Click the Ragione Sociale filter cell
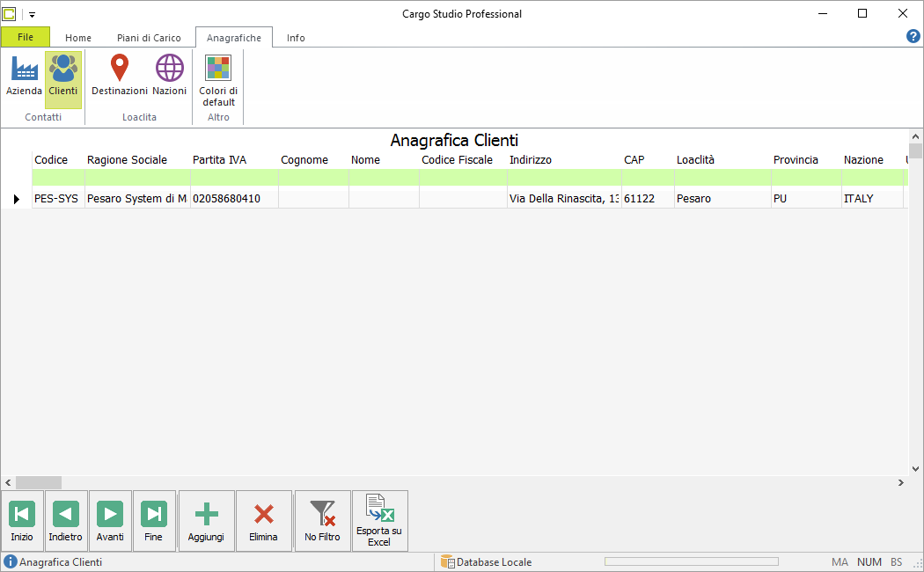This screenshot has height=572, width=924. (137, 177)
